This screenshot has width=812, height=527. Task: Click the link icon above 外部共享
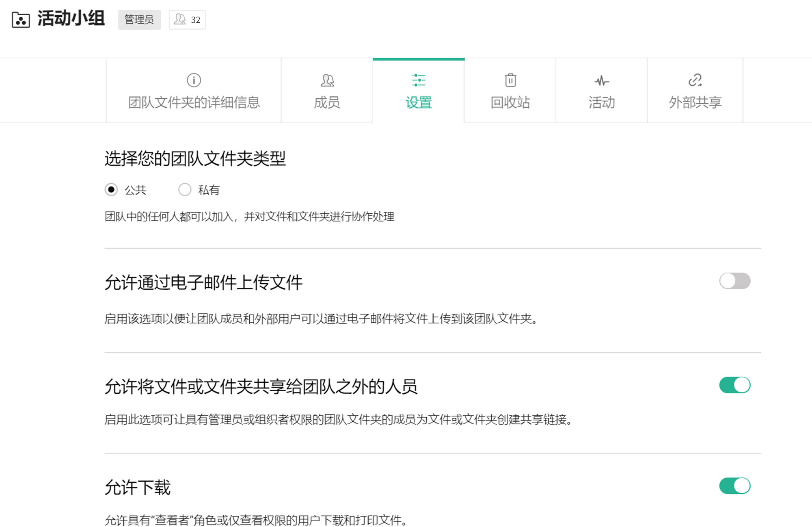click(695, 80)
